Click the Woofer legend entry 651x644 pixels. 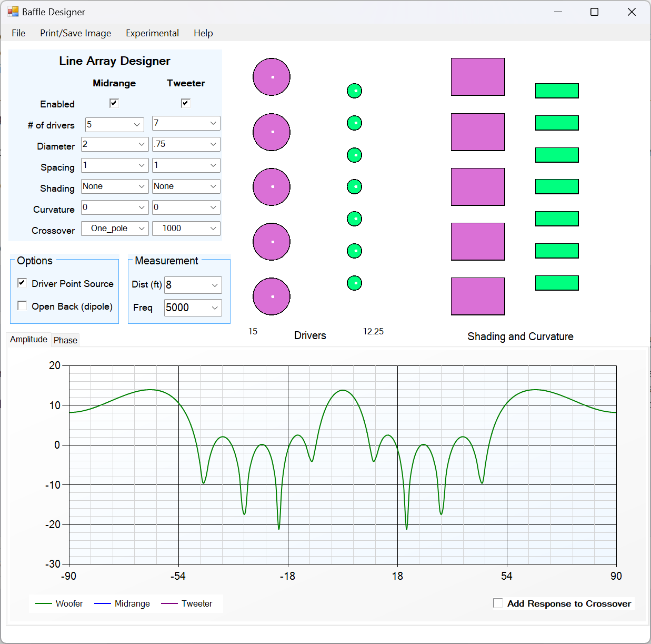(x=59, y=603)
